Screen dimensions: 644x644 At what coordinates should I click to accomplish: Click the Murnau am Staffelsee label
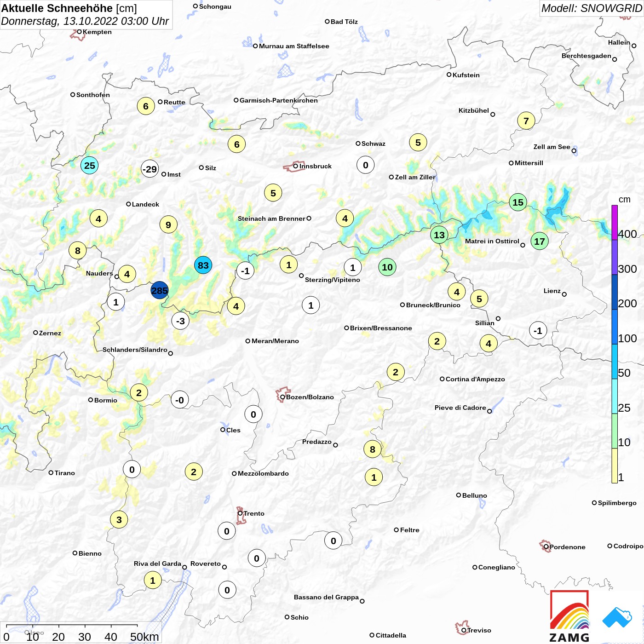click(x=294, y=46)
